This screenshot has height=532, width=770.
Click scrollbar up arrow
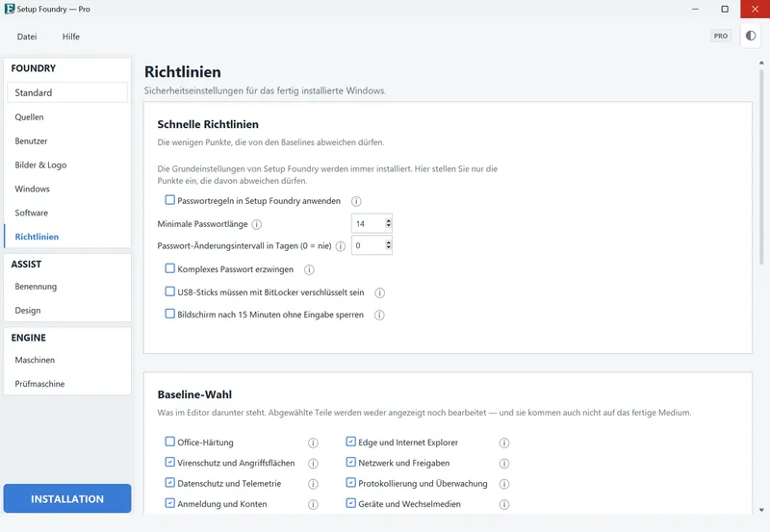(761, 63)
